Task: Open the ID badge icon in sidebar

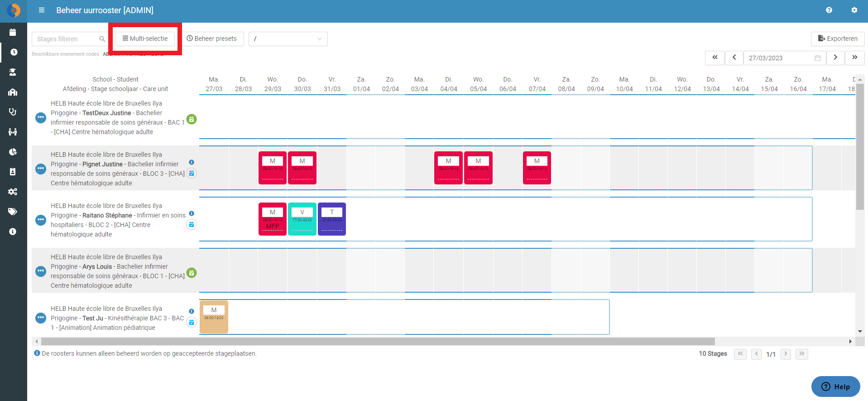Action: click(13, 172)
